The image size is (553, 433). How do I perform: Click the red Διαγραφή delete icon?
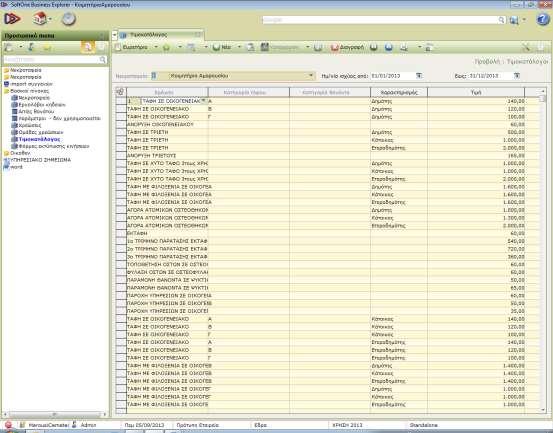pos(334,47)
